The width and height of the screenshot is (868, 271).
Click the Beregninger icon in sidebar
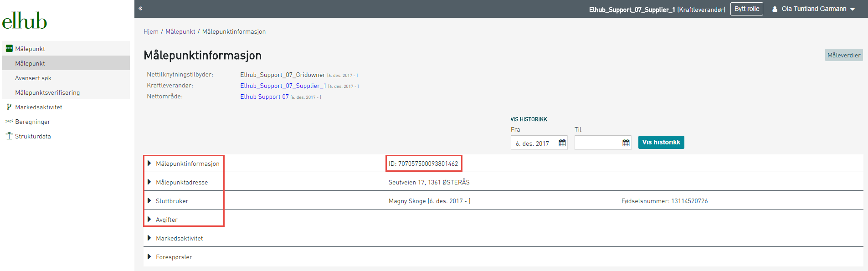click(9, 121)
